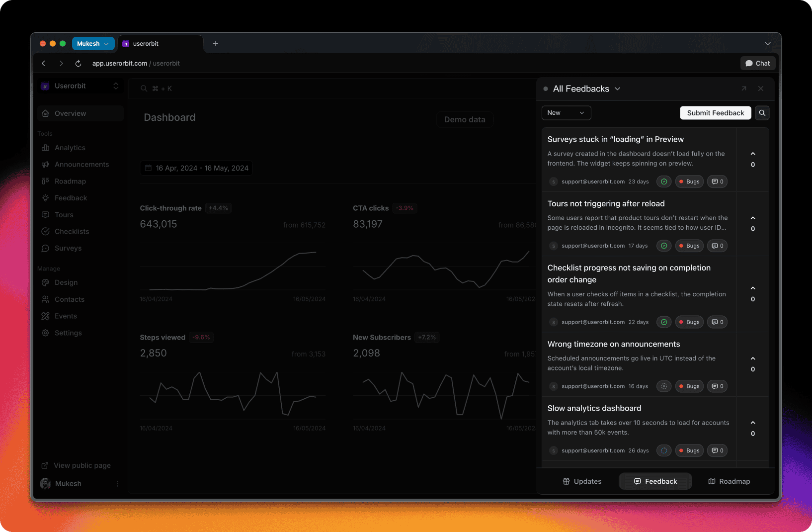This screenshot has width=812, height=532.
Task: Click the search magnifier icon beside Submit Feedback
Action: click(762, 113)
